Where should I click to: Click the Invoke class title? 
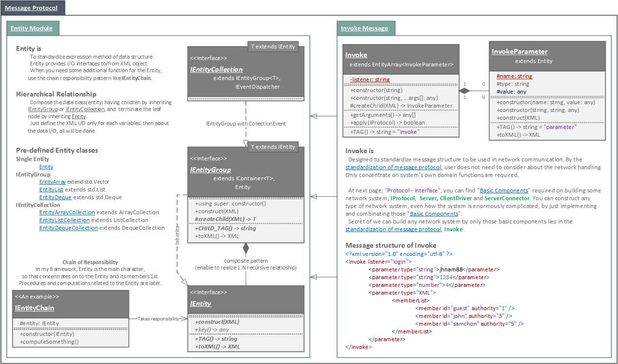[356, 55]
